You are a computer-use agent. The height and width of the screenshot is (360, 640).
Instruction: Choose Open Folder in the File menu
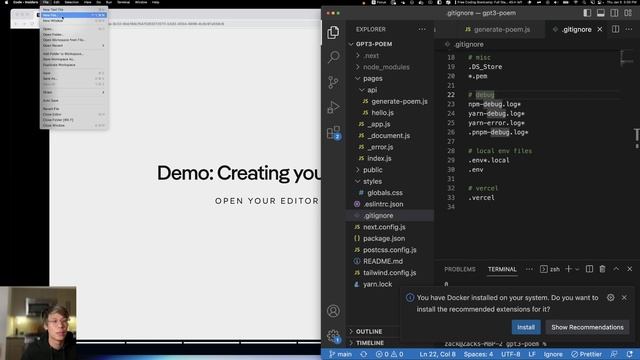[73, 34]
